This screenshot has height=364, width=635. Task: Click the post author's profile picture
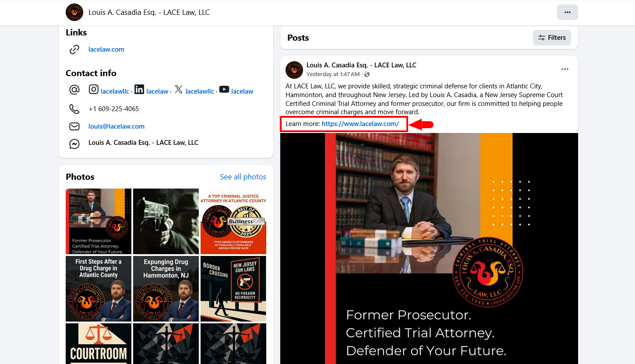click(x=294, y=70)
